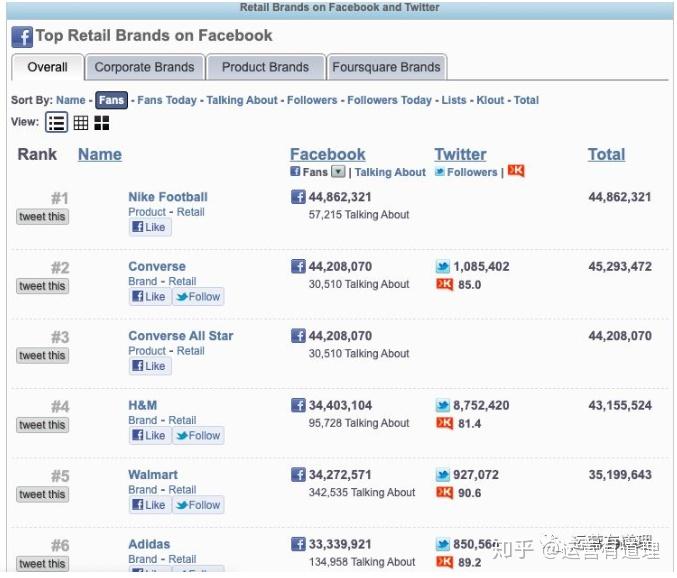The height and width of the screenshot is (578, 677).
Task: Click the Twitter column header
Action: point(460,155)
